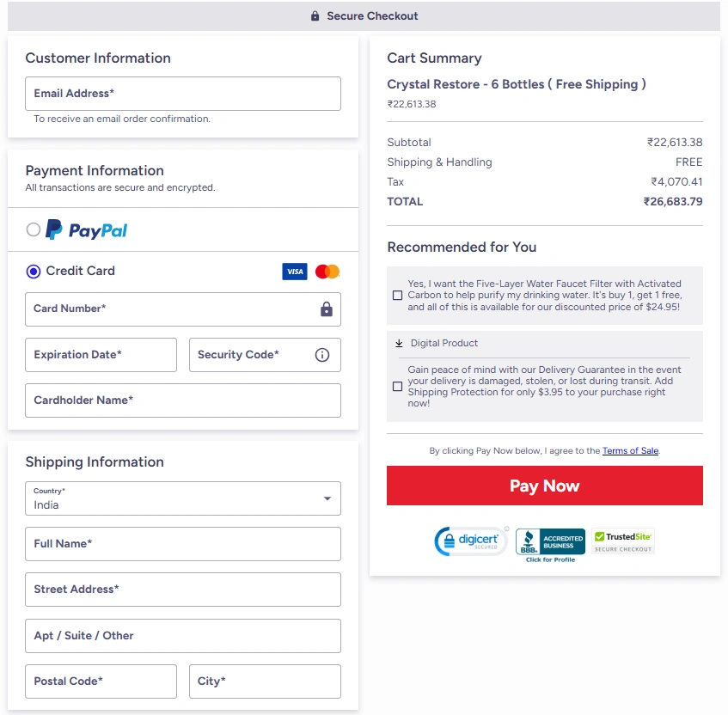Click the TrustedSite secure checkout badge
Screen dimensions: 728x715
623,541
